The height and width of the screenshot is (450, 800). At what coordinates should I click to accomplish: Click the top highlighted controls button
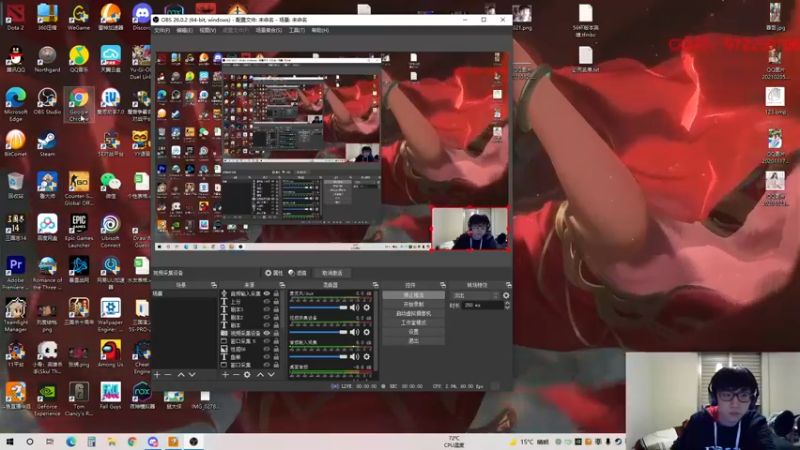coord(413,295)
